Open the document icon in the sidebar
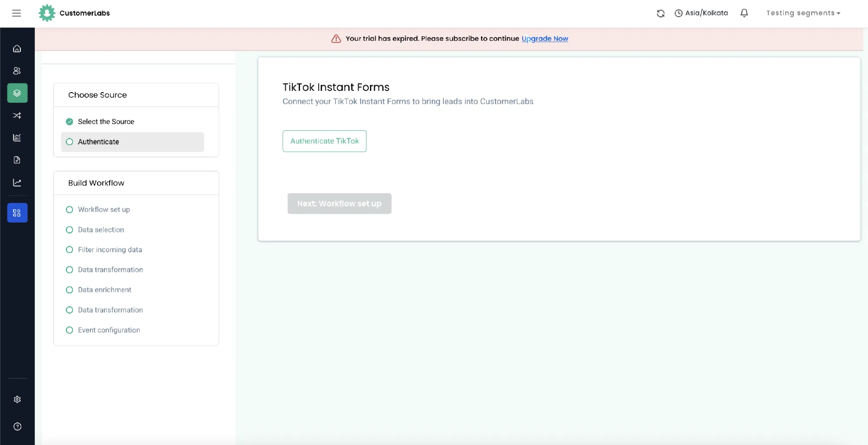 point(17,160)
